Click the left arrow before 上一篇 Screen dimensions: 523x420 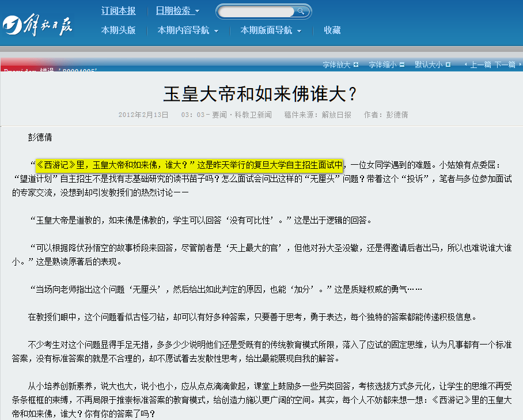(464, 65)
